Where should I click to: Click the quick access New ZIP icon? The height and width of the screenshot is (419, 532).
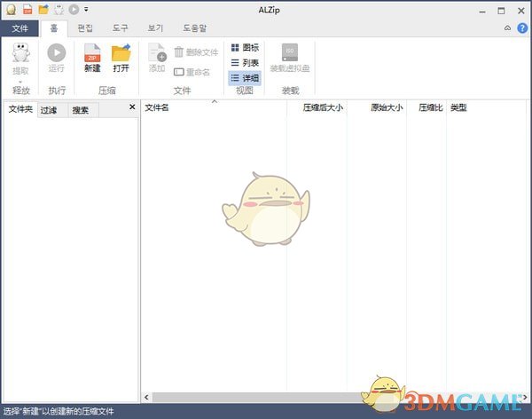27,10
